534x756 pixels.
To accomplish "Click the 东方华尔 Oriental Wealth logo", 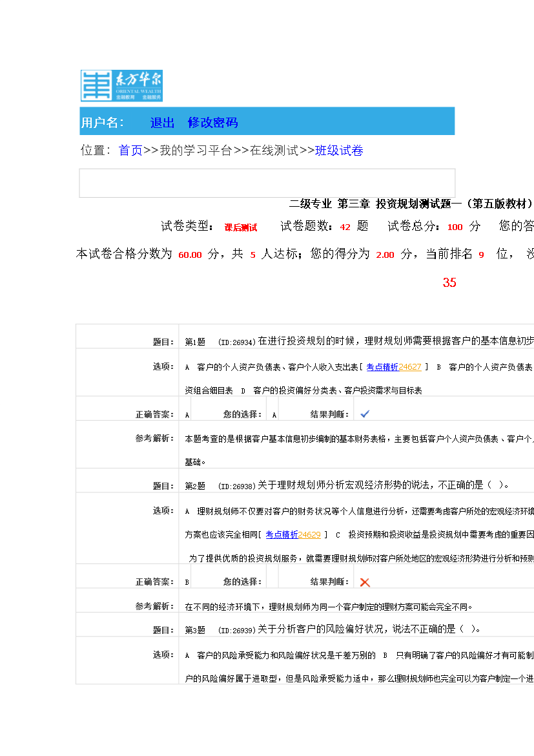I will (121, 86).
